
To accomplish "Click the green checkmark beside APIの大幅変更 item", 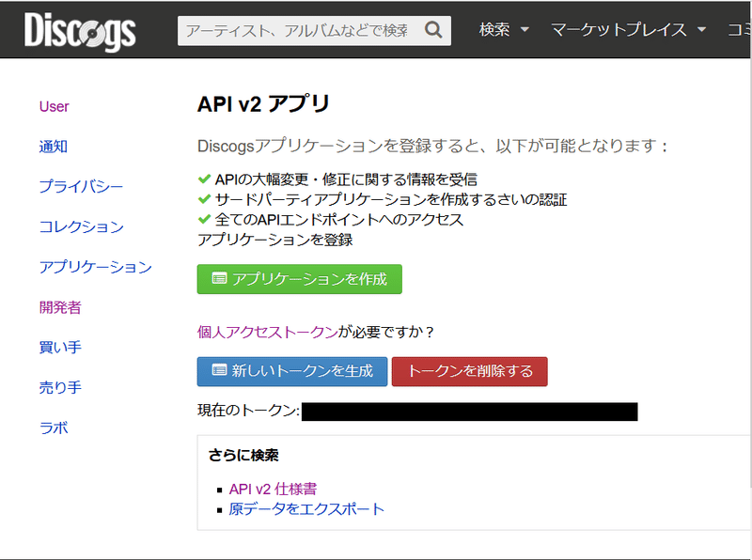I will [x=204, y=179].
